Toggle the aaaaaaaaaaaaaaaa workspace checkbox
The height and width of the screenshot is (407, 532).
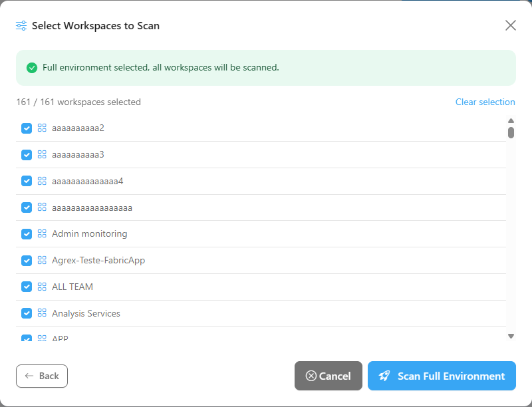click(27, 207)
